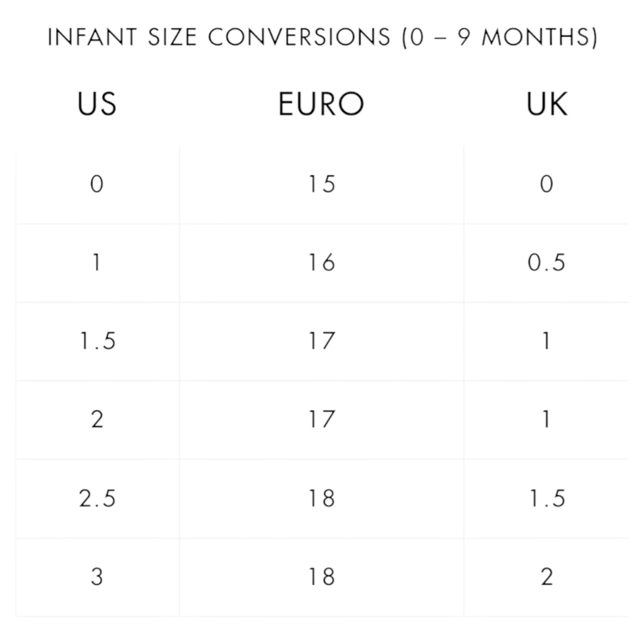The width and height of the screenshot is (644, 644).
Task: Select the US size 2 cell
Action: pos(97,419)
